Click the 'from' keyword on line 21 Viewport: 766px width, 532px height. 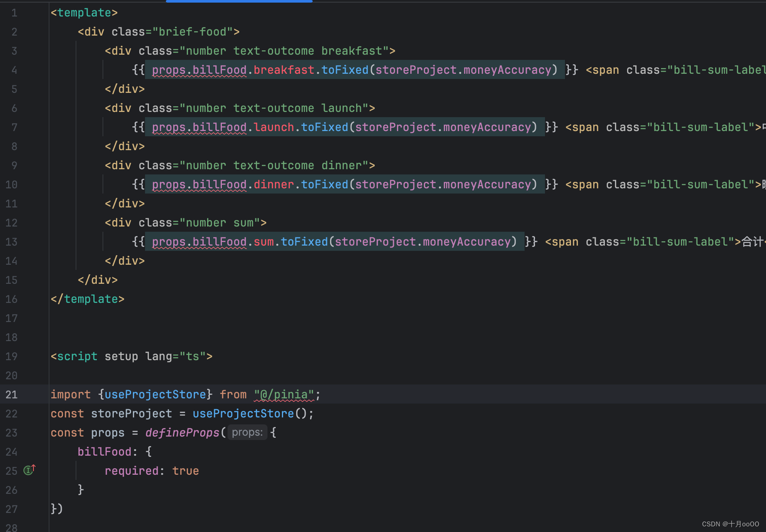tap(233, 394)
